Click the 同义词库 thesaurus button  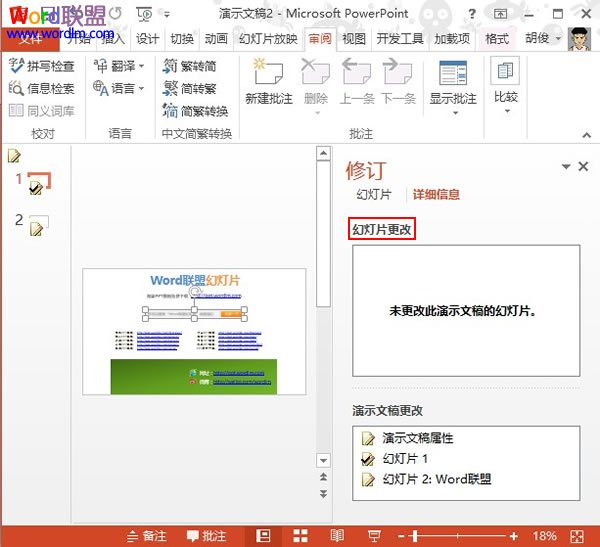pos(42,111)
